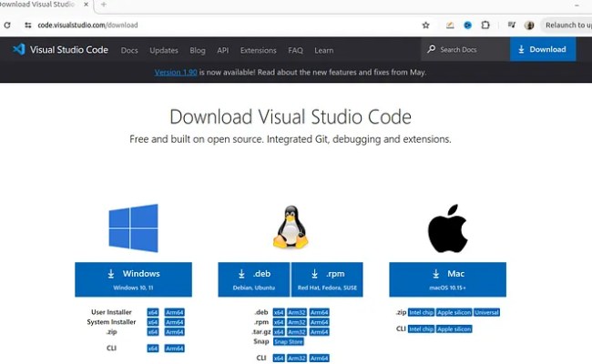
Task: Close the Download Visual Studio tab
Action: point(87,5)
